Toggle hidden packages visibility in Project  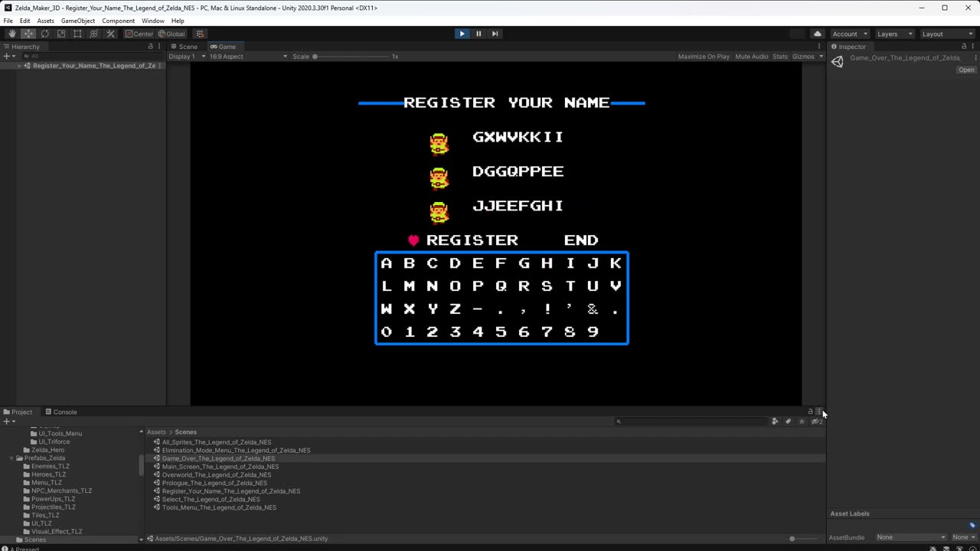coord(816,421)
